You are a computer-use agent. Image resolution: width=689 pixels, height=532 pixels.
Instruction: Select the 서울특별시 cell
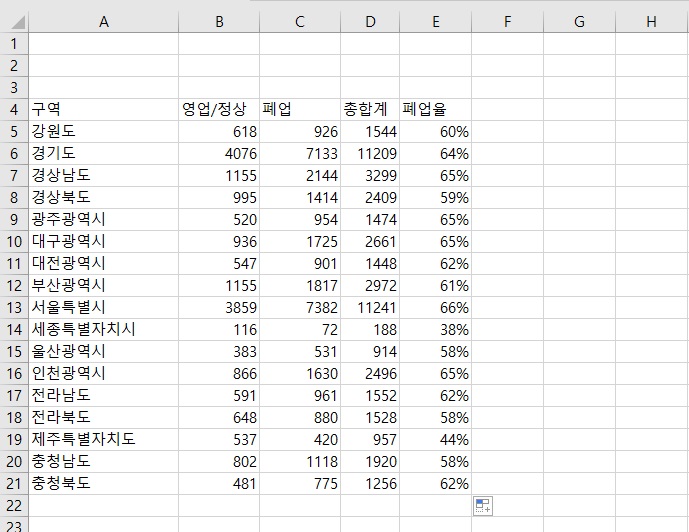(104, 308)
